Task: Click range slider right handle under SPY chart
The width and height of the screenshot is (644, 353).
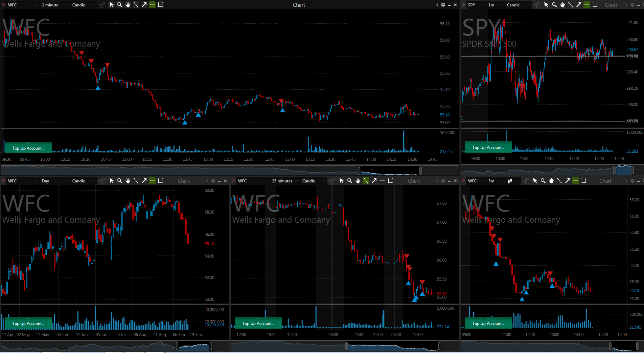Action: [633, 170]
